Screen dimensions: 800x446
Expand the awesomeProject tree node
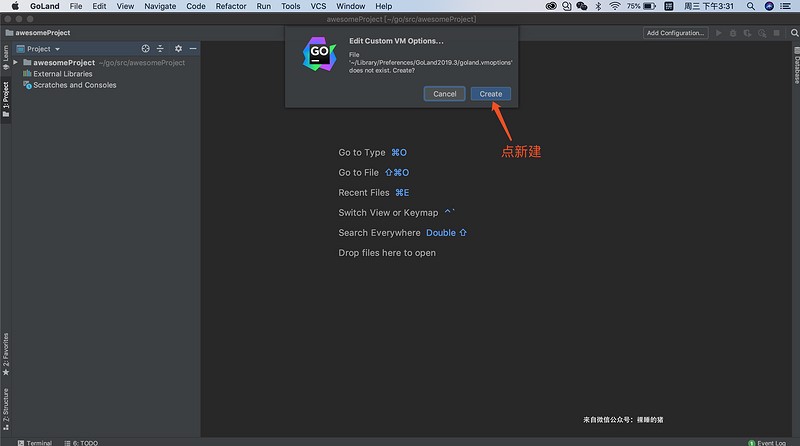coord(15,62)
